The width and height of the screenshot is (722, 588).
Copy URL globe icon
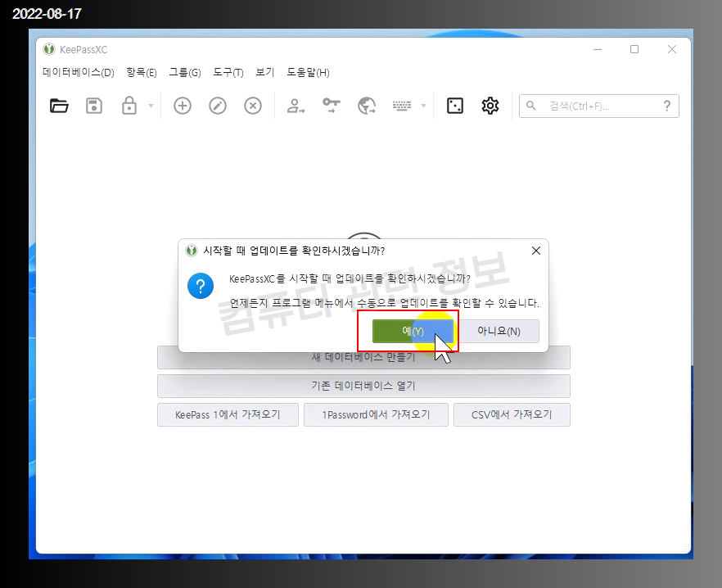367,106
